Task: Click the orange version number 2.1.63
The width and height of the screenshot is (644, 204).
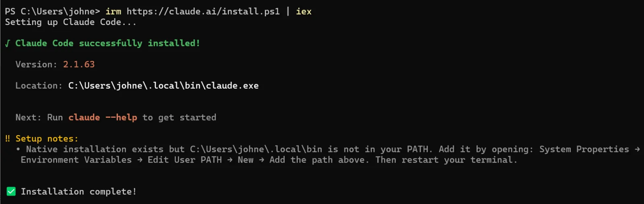Action: (79, 65)
